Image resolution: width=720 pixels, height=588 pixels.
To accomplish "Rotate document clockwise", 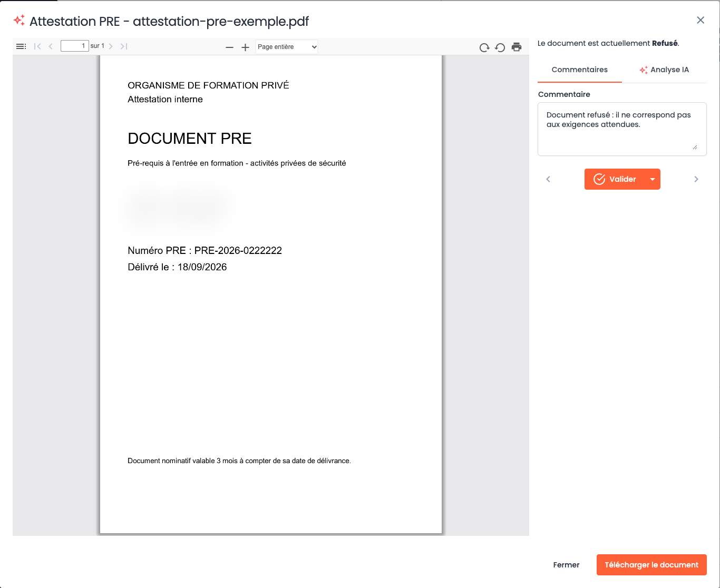I will point(484,47).
